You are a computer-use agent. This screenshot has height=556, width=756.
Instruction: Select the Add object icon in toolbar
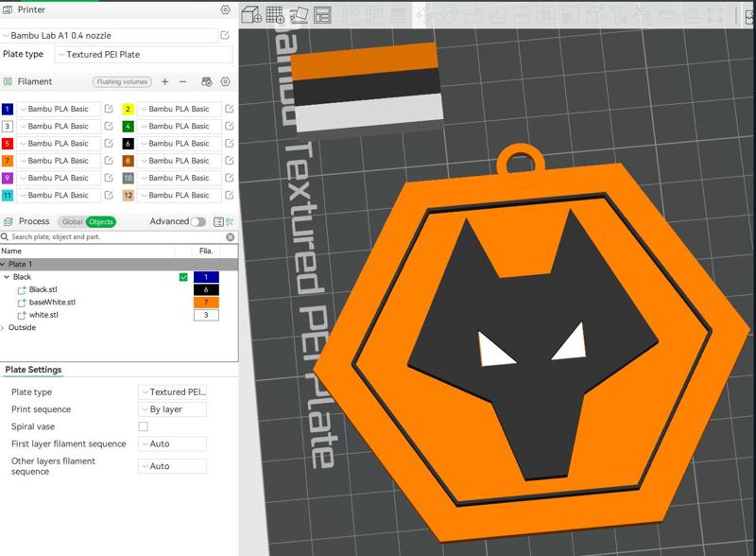point(249,13)
